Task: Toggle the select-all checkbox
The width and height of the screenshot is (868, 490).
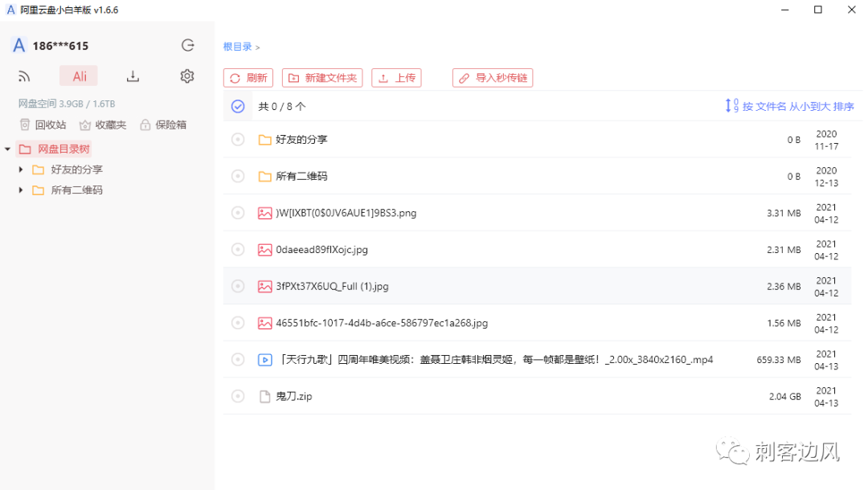Action: coord(238,106)
